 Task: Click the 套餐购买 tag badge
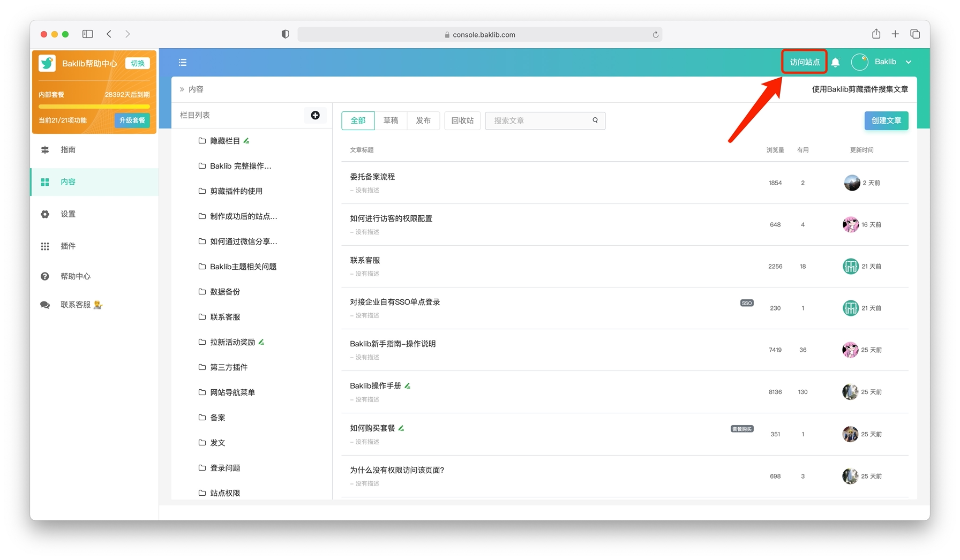click(x=742, y=429)
